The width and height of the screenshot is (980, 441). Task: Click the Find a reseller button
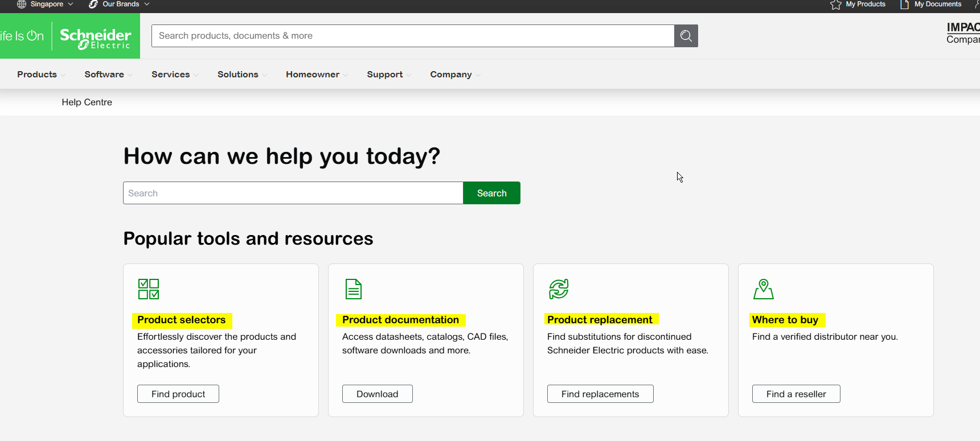click(x=796, y=394)
